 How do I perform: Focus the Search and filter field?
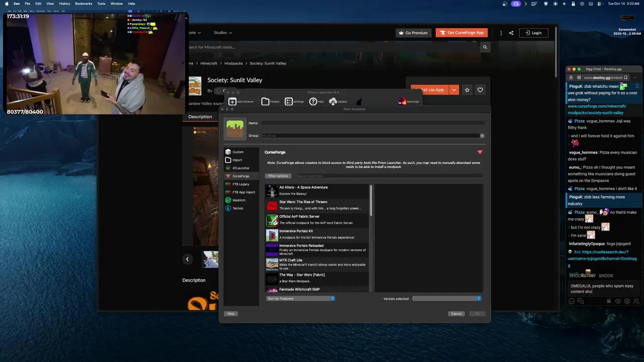click(x=389, y=176)
